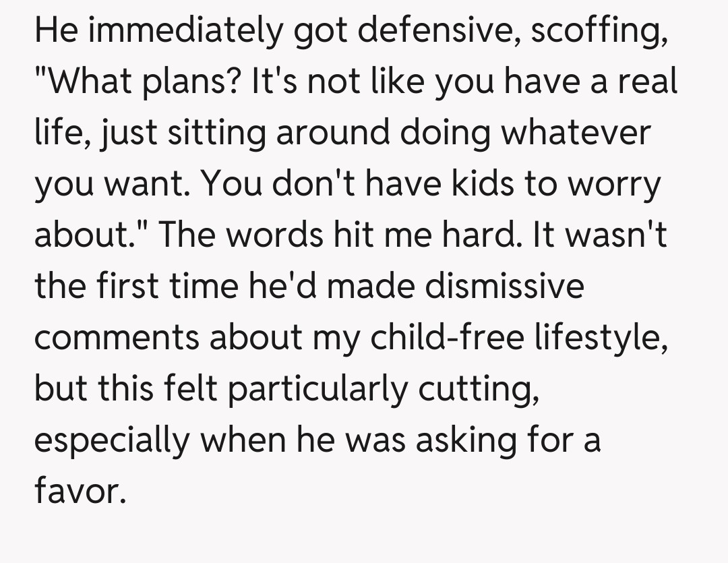Click the word "real" ending the second line
728x563 pixels.
[642, 83]
